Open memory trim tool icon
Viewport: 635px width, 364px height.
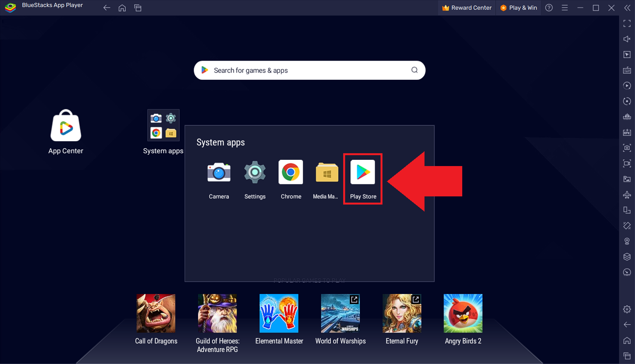click(x=627, y=117)
